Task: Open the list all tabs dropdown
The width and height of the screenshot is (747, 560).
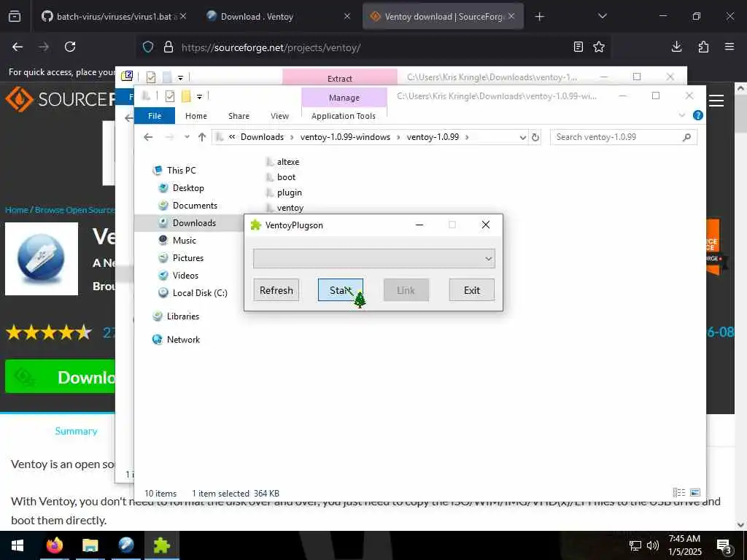Action: [602, 16]
